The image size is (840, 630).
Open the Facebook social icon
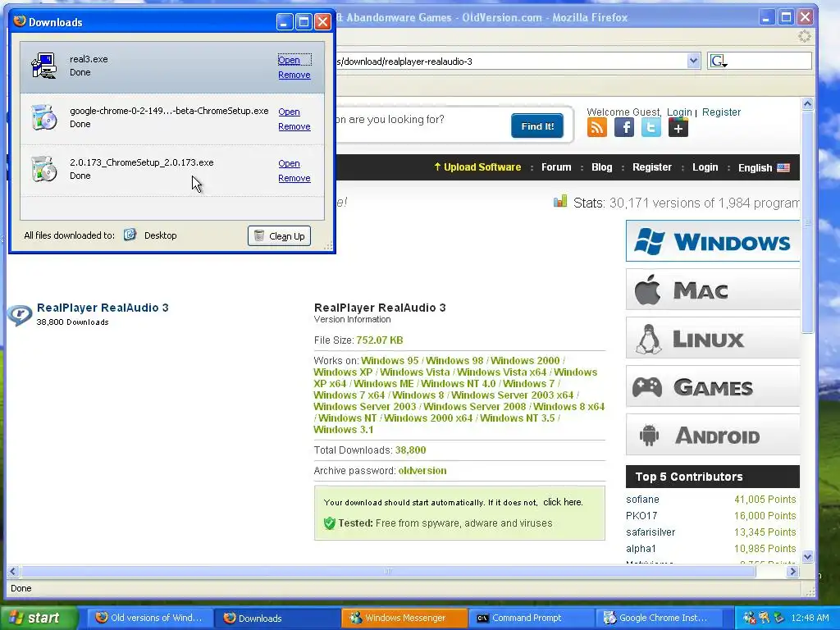click(624, 127)
